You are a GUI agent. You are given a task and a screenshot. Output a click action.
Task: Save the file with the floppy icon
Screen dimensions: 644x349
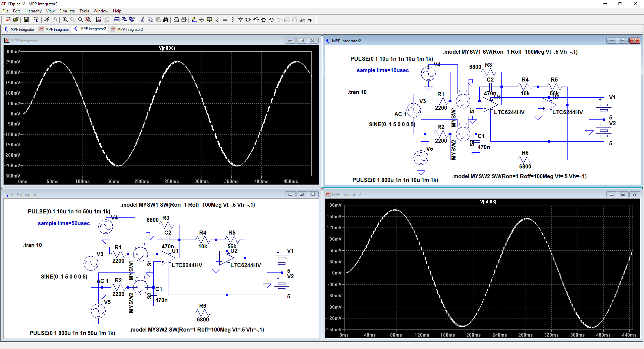26,20
